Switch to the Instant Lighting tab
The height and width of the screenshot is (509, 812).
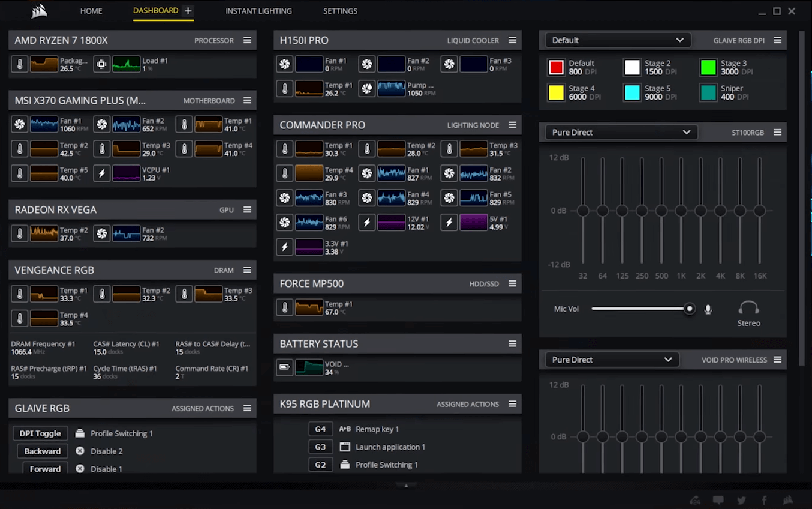(x=258, y=11)
